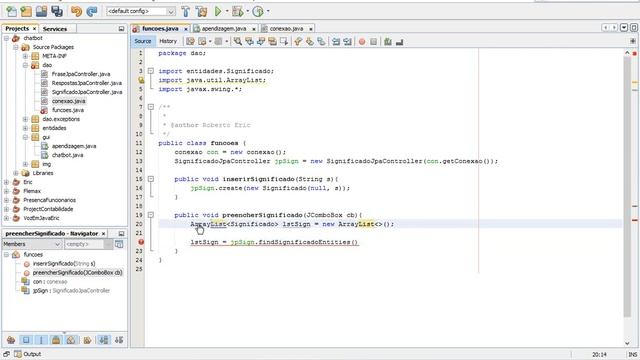
Task: Collapse the import block fold marker
Action: pos(151,71)
